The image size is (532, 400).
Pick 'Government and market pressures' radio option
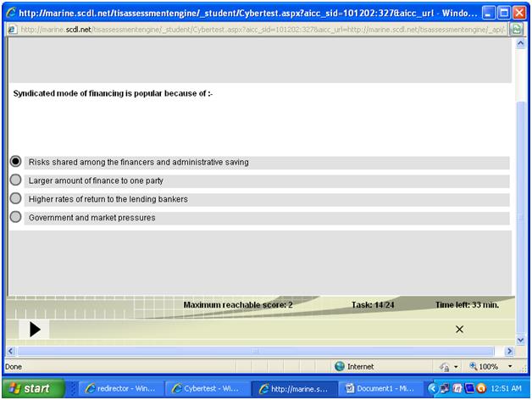tap(15, 217)
